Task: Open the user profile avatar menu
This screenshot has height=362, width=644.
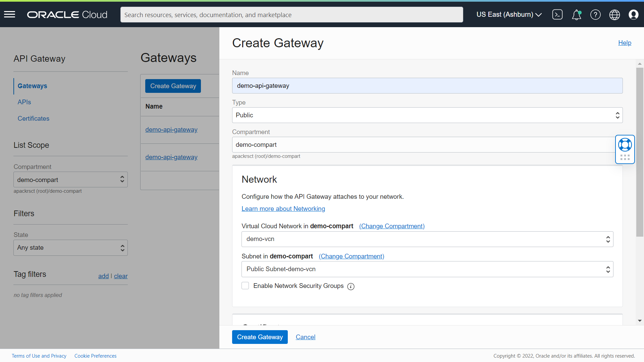Action: (x=633, y=15)
